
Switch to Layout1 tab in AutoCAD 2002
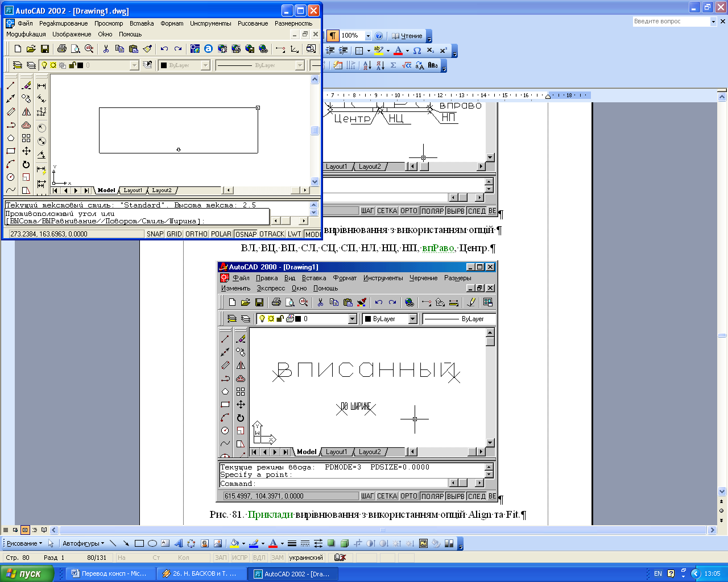pyautogui.click(x=133, y=190)
